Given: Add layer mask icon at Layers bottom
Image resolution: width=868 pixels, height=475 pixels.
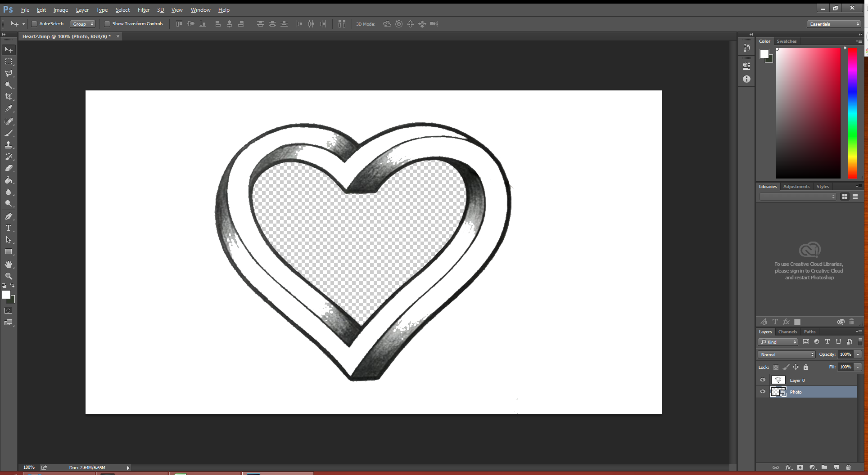Looking at the screenshot, I should (x=800, y=467).
